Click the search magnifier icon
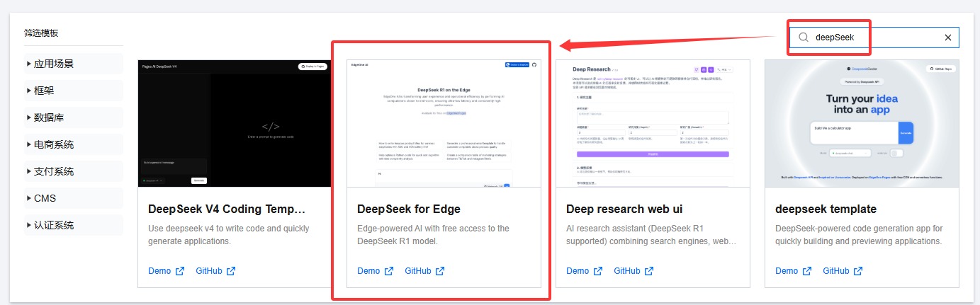Viewport: 980px width, 305px height. tap(804, 38)
